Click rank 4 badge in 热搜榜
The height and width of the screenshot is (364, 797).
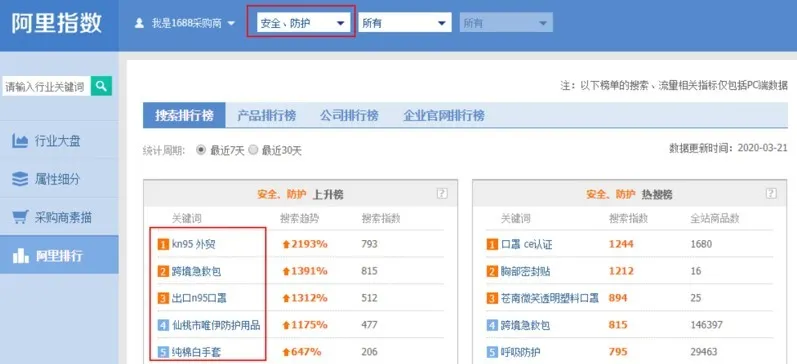(x=492, y=325)
